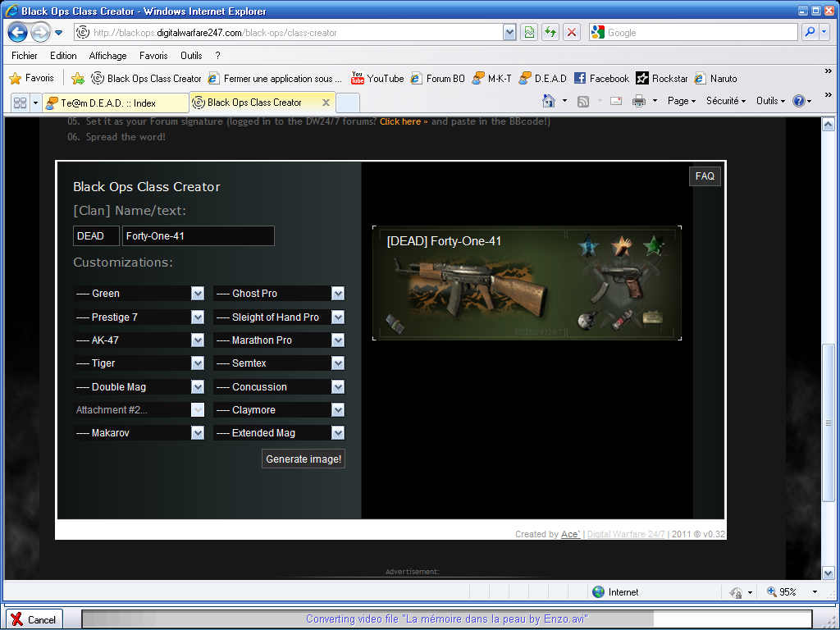Open a new blank tab
Viewport: 840px width, 630px height.
[x=348, y=103]
